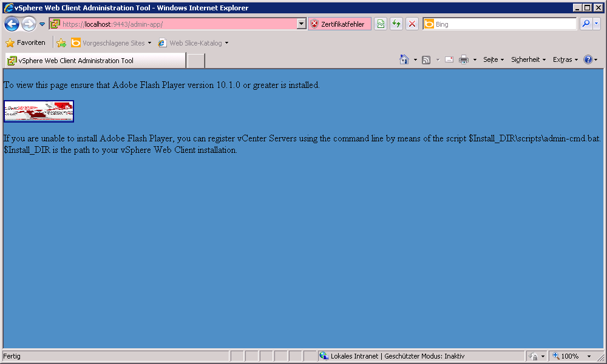The height and width of the screenshot is (364, 607).
Task: Click the add to favorites bar star icon
Action: point(61,43)
